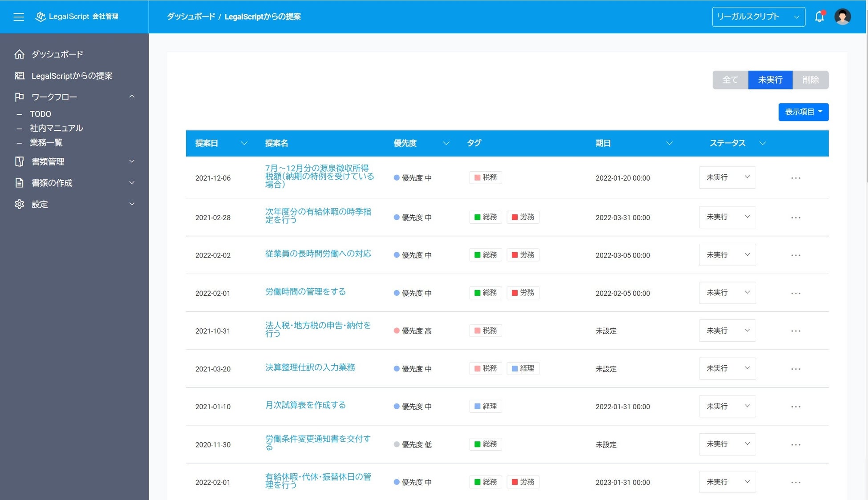Open the リーガルスクリプト company dropdown
The width and height of the screenshot is (868, 500).
tap(758, 17)
